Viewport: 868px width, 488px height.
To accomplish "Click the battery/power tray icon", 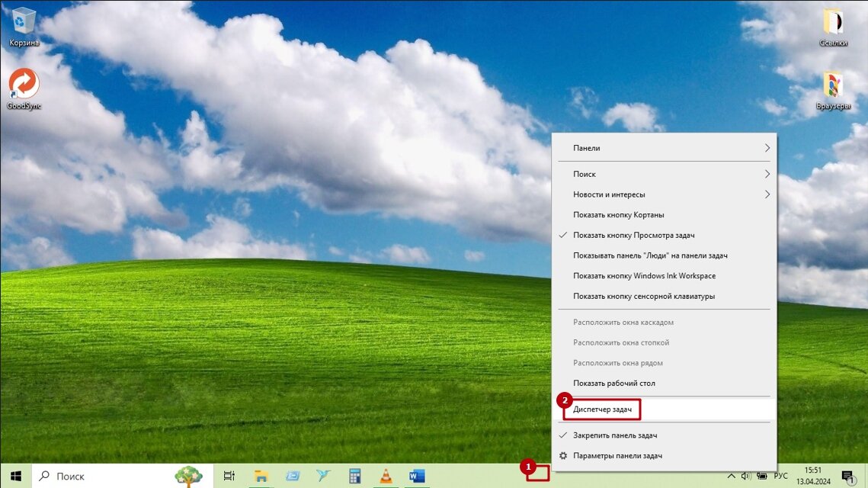I will tap(762, 476).
